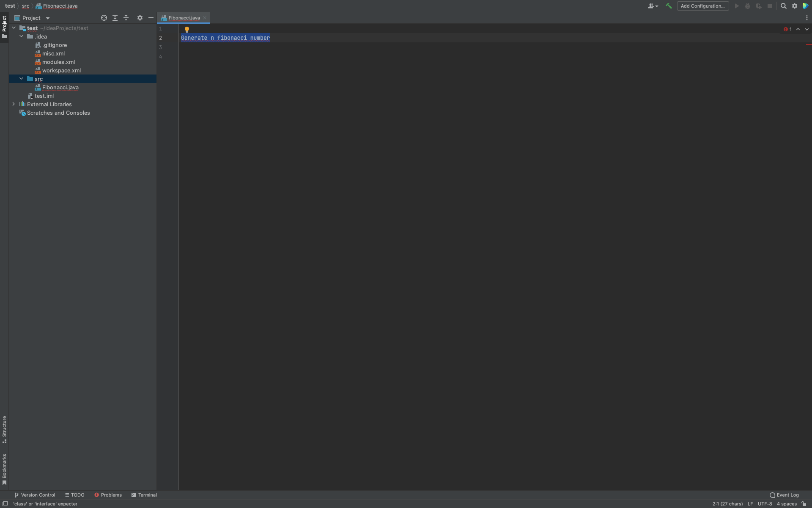The width and height of the screenshot is (812, 508).
Task: Toggle read-only lock icon in status bar
Action: pos(804,504)
